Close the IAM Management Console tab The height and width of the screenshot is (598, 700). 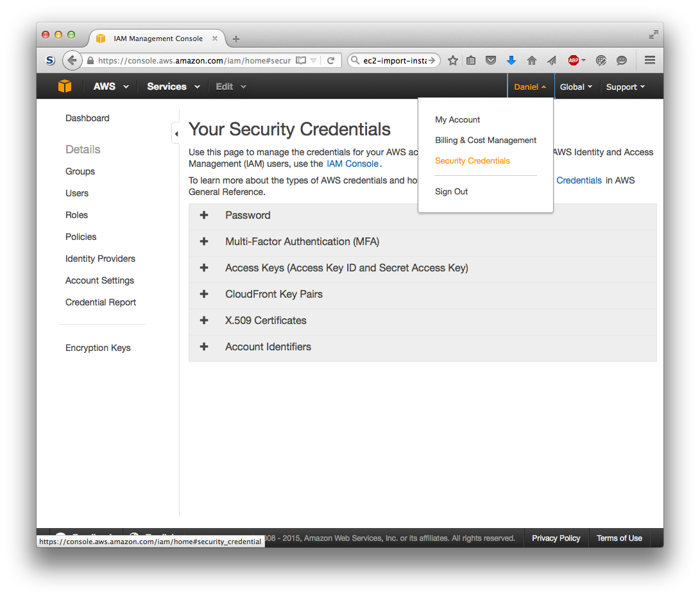(x=215, y=38)
